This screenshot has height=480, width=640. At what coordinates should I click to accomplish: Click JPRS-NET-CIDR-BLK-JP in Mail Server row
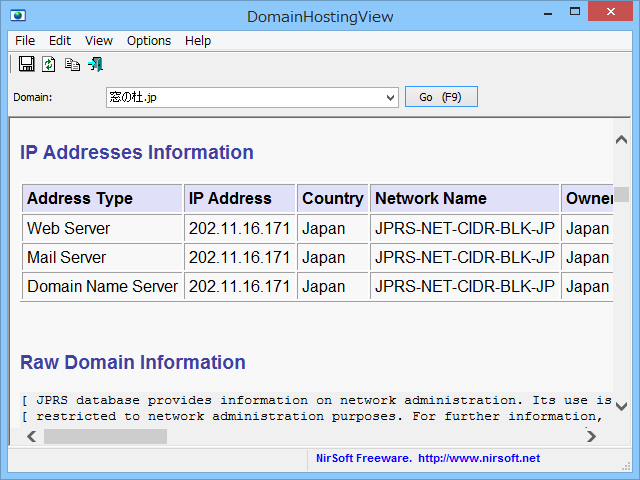pos(464,258)
